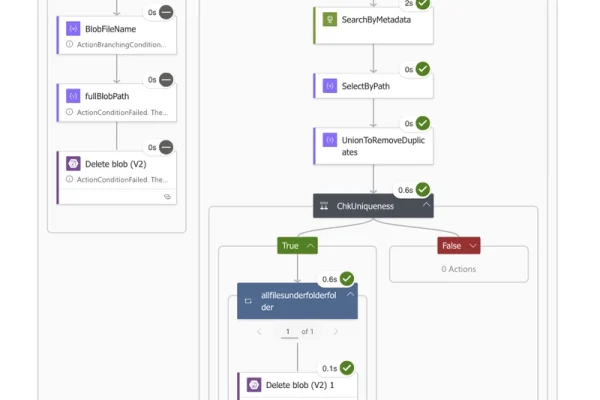Viewport: 600px width, 400px height.
Task: Click the BlobFileName variable icon
Action: pos(73,29)
